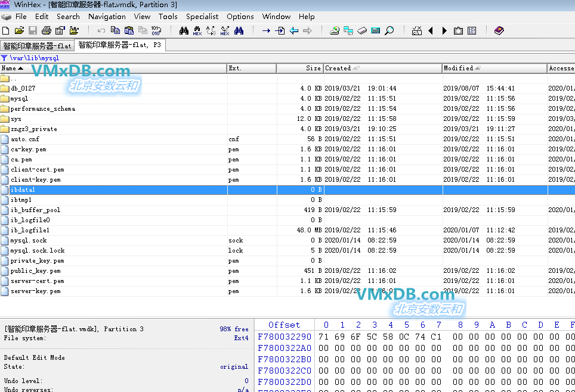
Task: Click the Print toolbar icon
Action: tap(46, 31)
